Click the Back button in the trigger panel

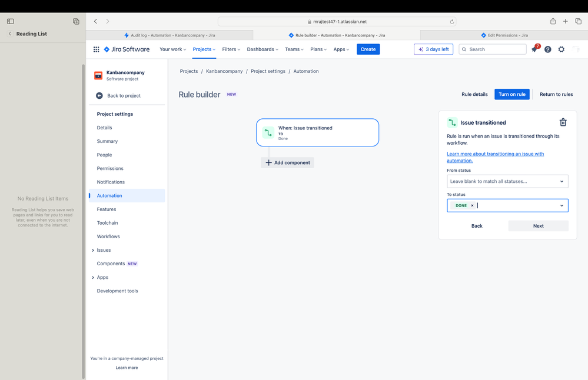tap(477, 226)
